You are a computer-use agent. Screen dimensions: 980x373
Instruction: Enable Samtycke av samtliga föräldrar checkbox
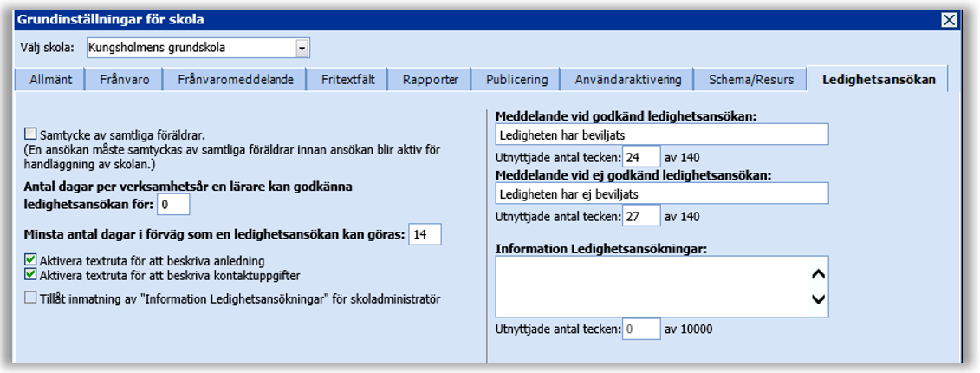point(31,134)
